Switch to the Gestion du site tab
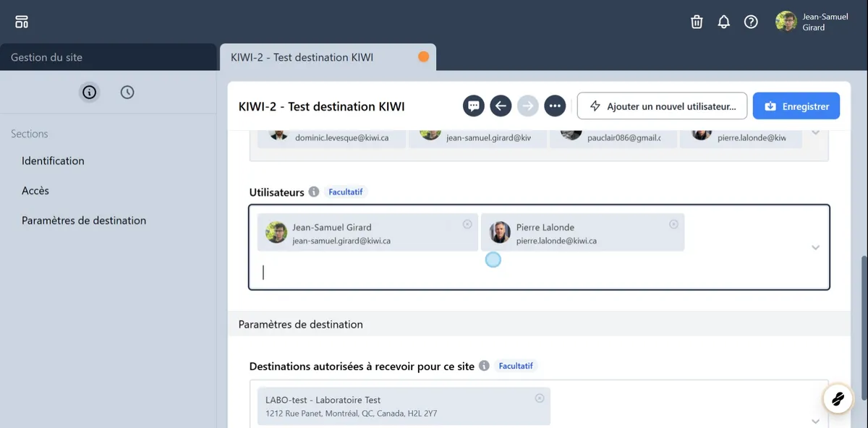 [47, 57]
